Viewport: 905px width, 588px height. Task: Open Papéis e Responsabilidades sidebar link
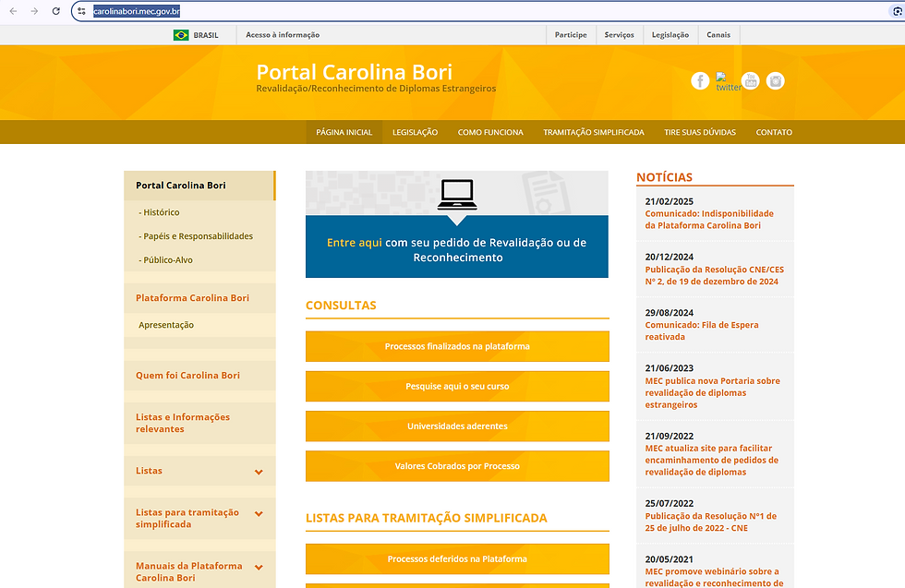(196, 236)
